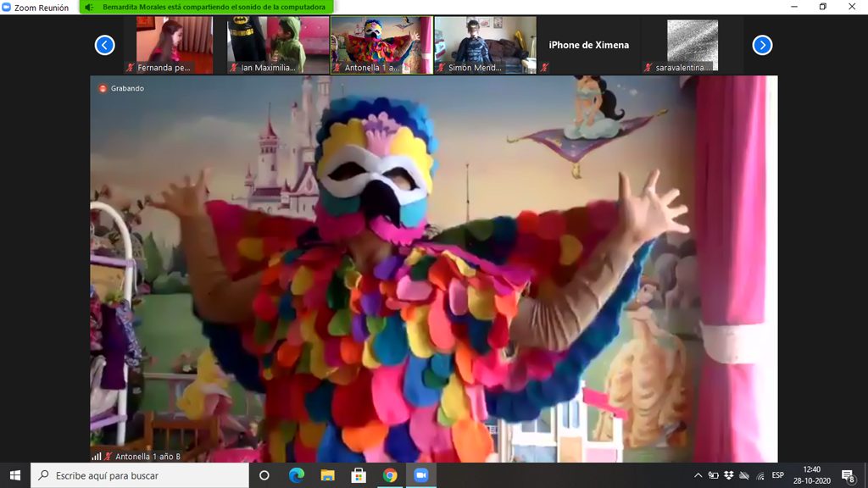The image size is (868, 488).
Task: Select Fernanda's video thumbnail
Action: [x=175, y=45]
